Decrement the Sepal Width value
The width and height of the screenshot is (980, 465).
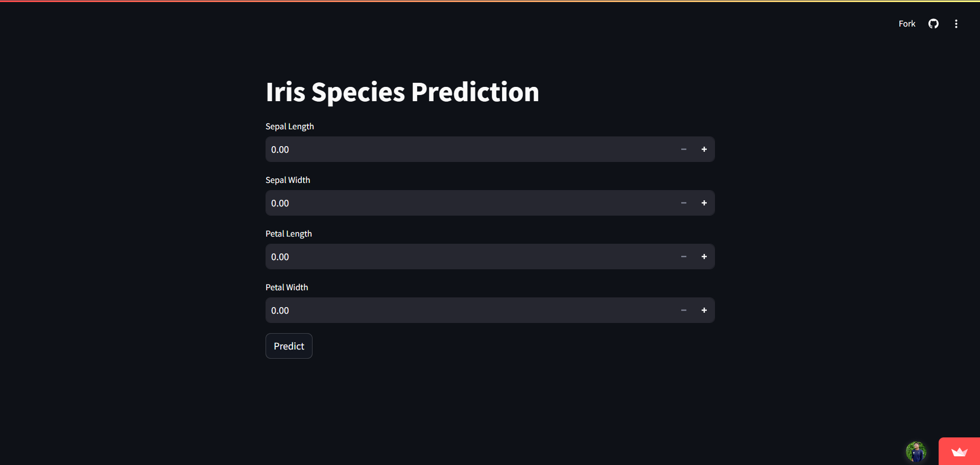click(684, 203)
